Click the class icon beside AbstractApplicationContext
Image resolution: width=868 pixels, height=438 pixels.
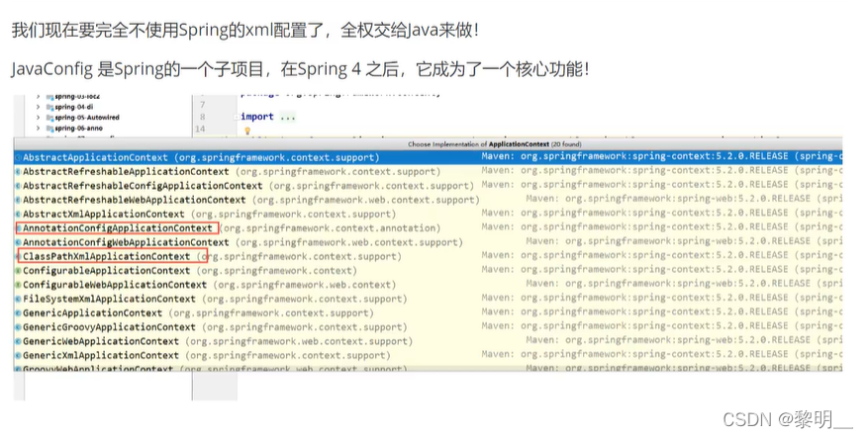point(18,157)
